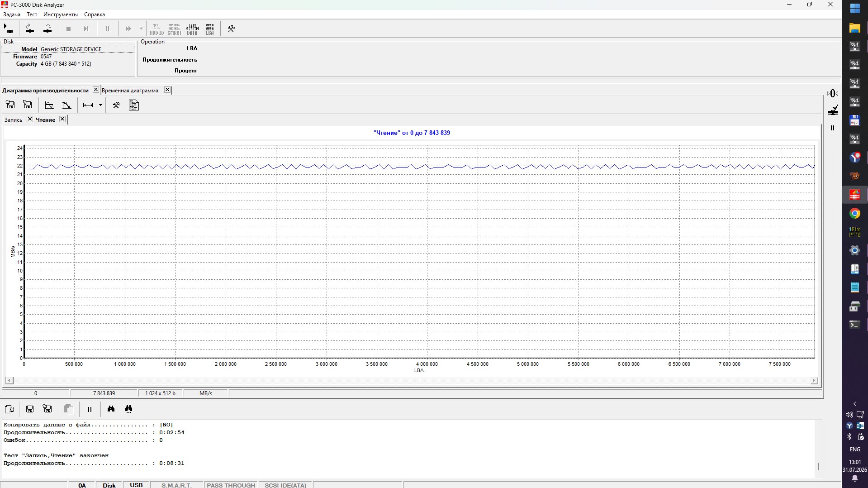Click the fast-forward toolbar button
Viewport: 868px width, 488px height.
128,29
